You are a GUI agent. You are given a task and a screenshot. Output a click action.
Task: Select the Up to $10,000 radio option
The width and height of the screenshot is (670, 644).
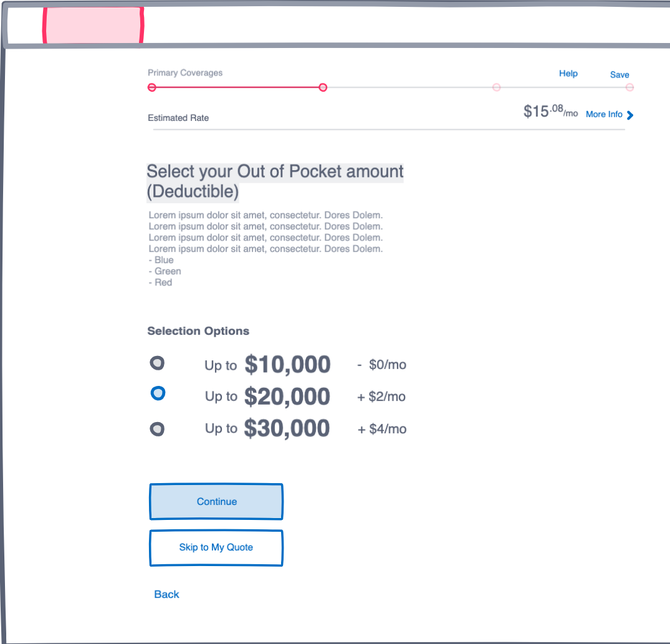158,362
